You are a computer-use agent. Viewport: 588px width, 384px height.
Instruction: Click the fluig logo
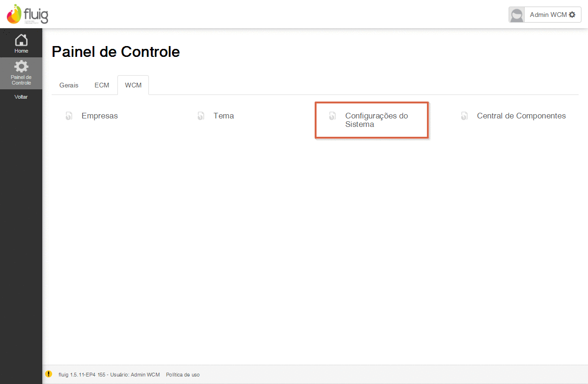pyautogui.click(x=27, y=14)
